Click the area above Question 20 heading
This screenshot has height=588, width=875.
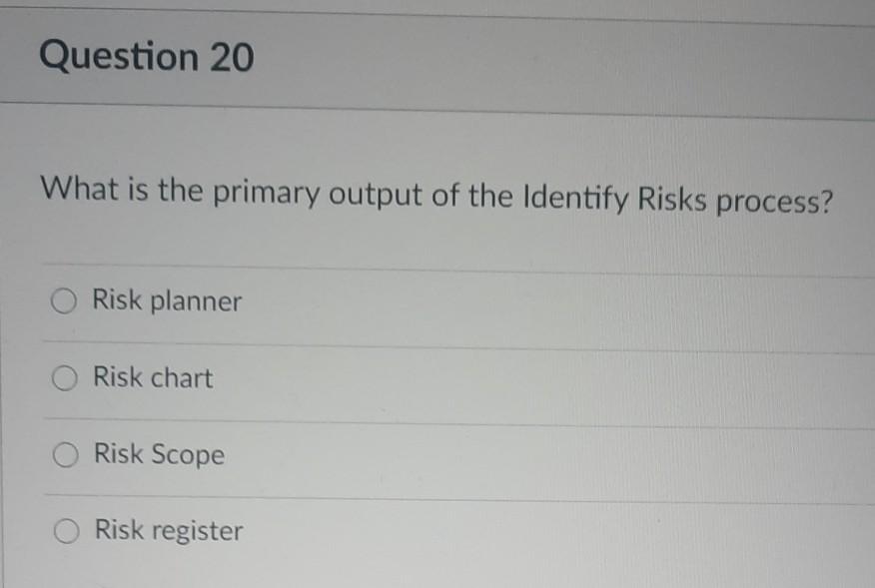pos(437,12)
